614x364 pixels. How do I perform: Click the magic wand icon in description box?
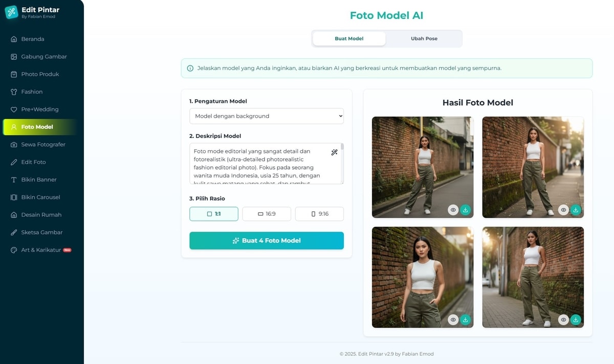[x=334, y=152]
